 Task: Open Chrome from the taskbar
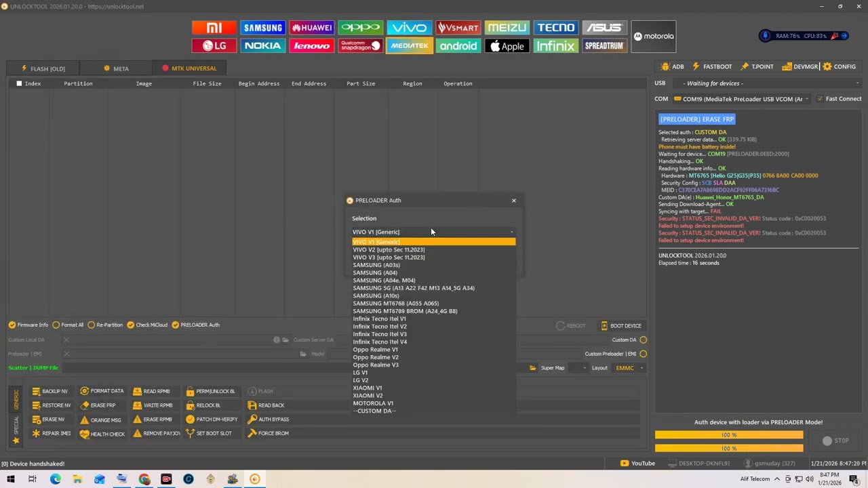(144, 479)
